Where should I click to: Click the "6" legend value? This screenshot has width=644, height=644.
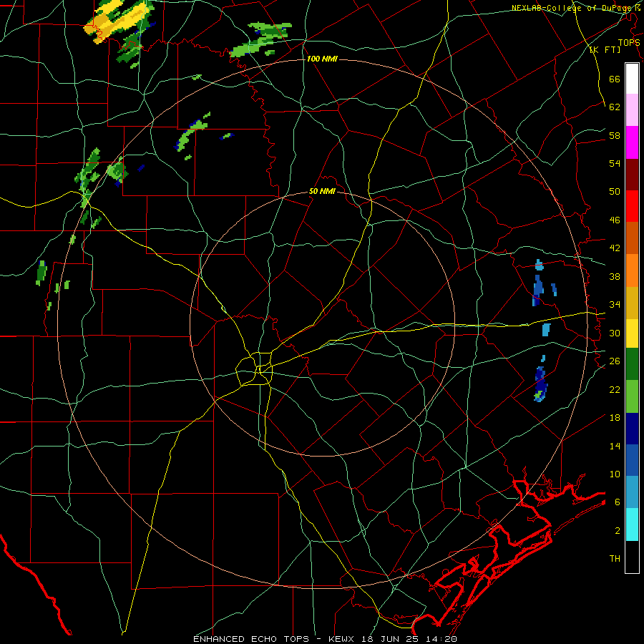pos(618,502)
